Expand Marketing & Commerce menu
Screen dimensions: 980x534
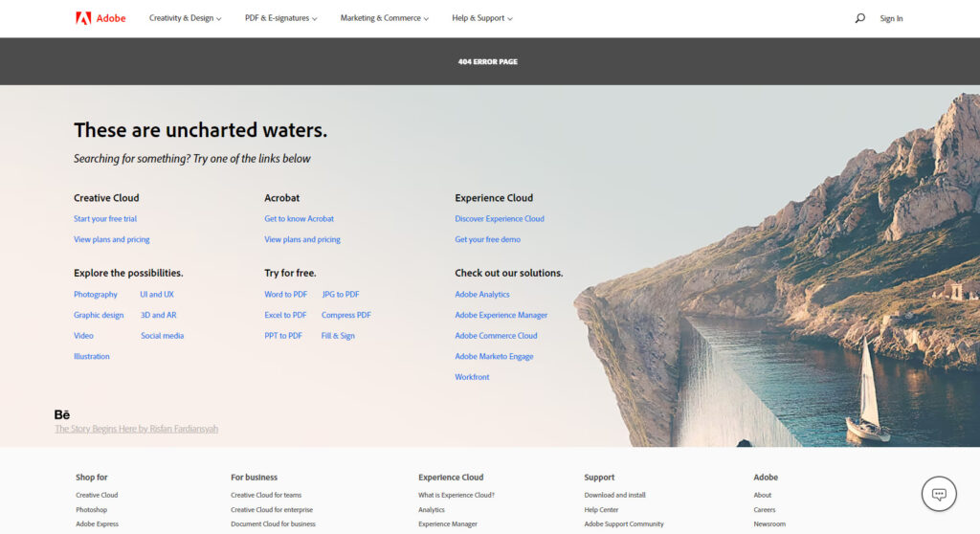click(x=385, y=18)
